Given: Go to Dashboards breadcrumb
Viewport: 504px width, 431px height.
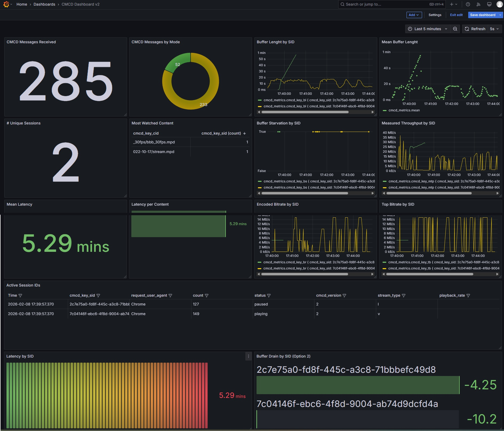Looking at the screenshot, I should click(x=44, y=4).
